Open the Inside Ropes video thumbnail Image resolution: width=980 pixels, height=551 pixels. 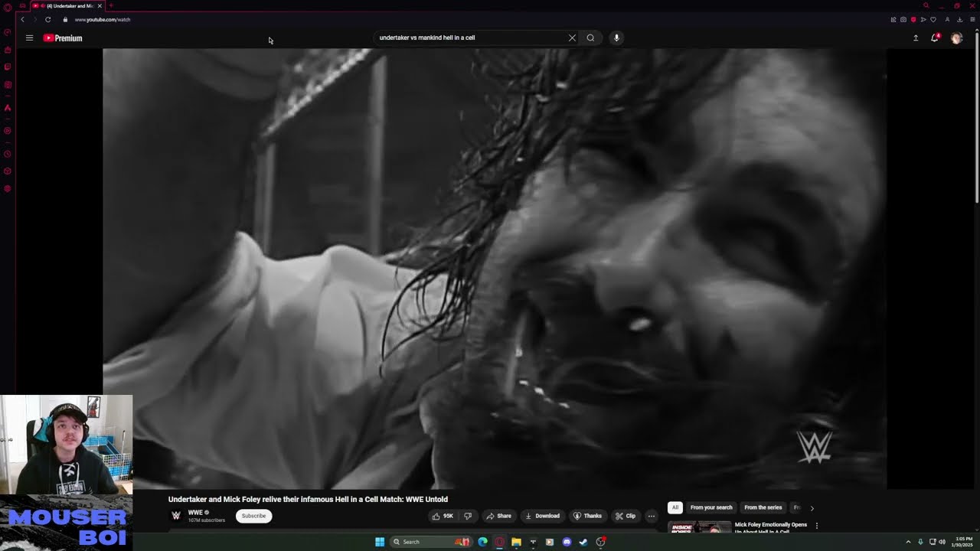(699, 527)
